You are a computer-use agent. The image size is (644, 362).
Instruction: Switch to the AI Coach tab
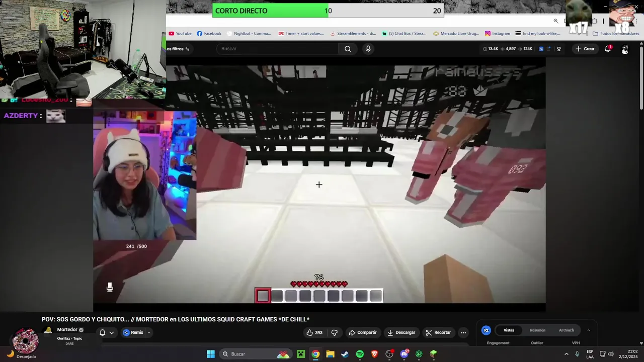[566, 330]
